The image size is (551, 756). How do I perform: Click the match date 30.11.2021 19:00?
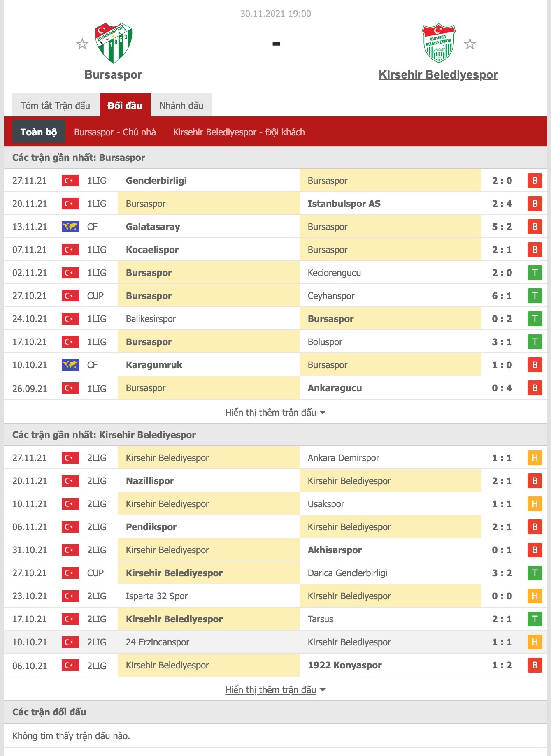[x=276, y=14]
